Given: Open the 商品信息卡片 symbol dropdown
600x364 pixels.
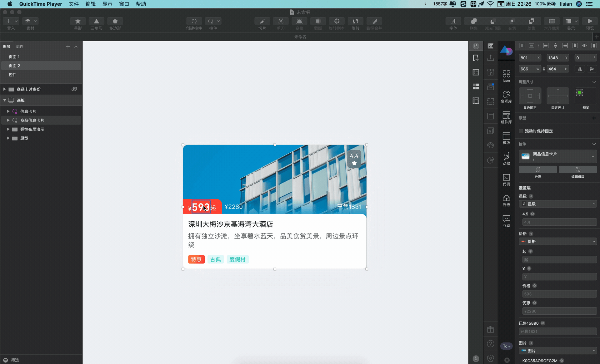Looking at the screenshot, I should (558, 156).
